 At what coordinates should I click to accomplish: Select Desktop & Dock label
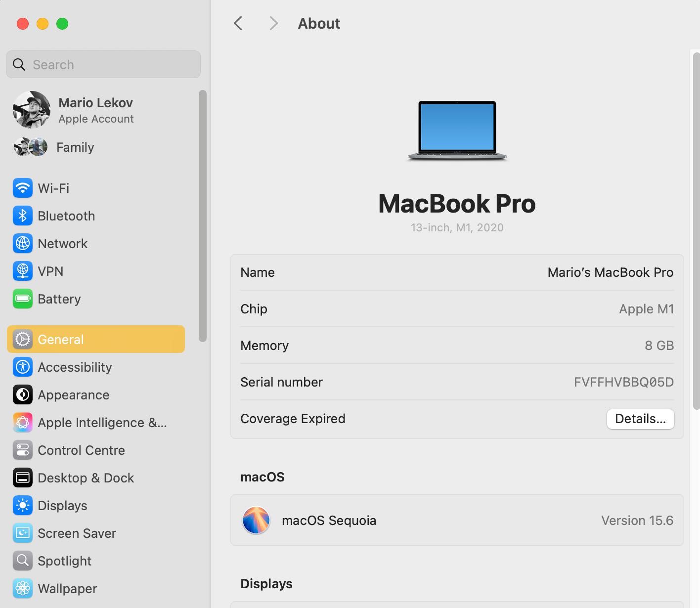pyautogui.click(x=86, y=478)
